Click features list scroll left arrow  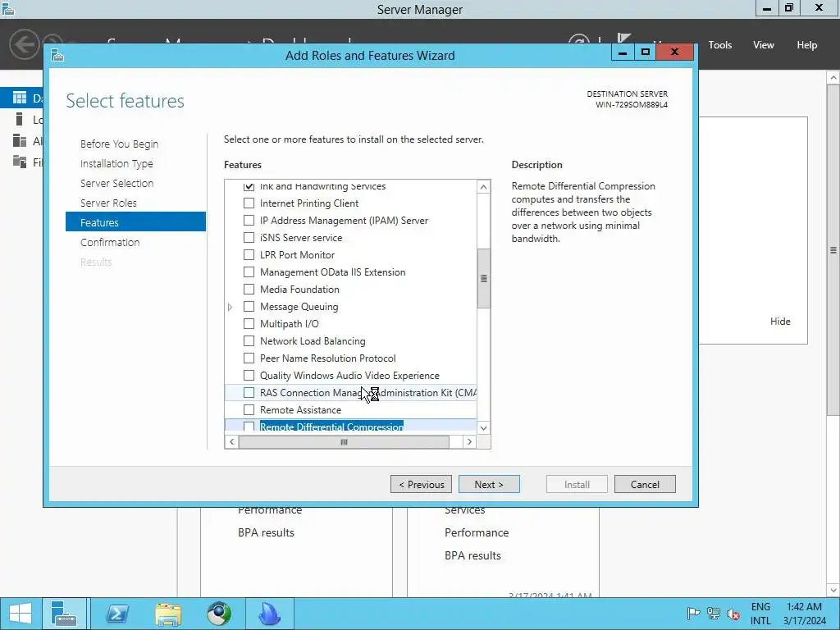pos(231,442)
